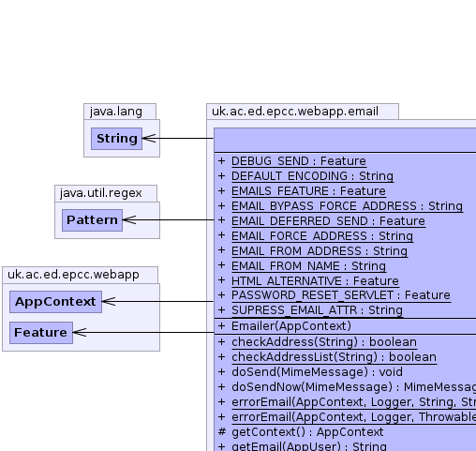Select the Feature class node
Image resolution: width=476 pixels, height=451 pixels.
(41, 333)
